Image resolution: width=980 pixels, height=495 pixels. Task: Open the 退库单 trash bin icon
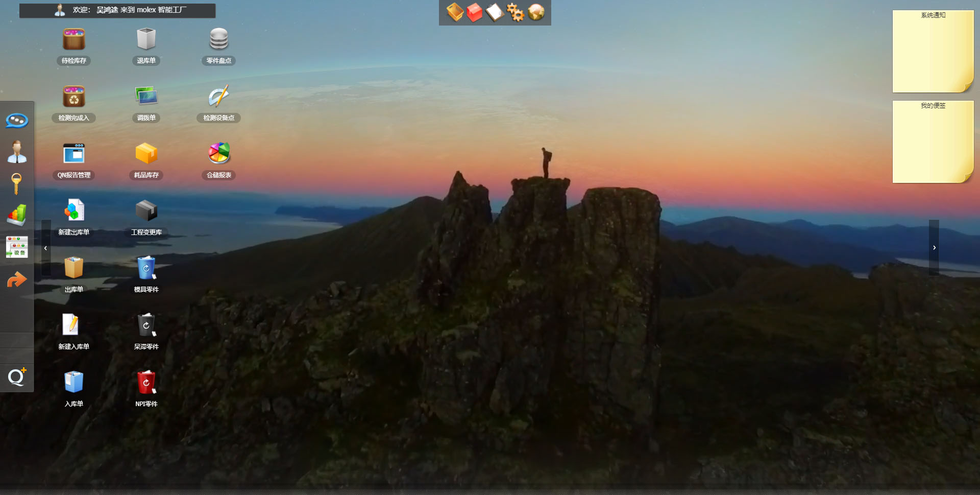pos(146,40)
